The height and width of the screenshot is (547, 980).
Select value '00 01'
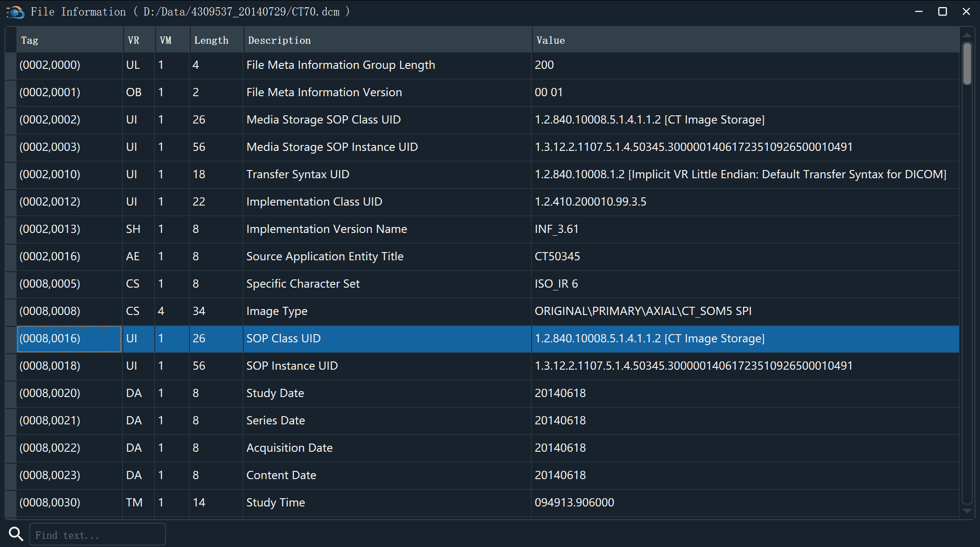[745, 93]
